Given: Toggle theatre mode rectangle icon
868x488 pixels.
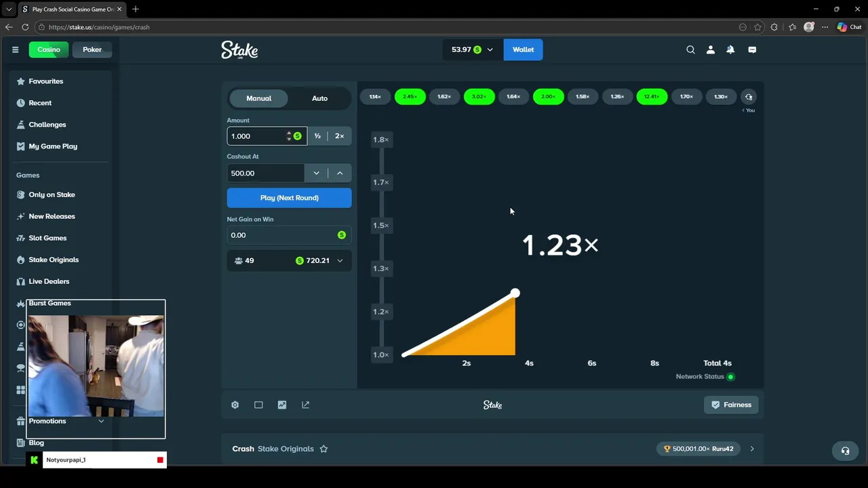Looking at the screenshot, I should (258, 405).
